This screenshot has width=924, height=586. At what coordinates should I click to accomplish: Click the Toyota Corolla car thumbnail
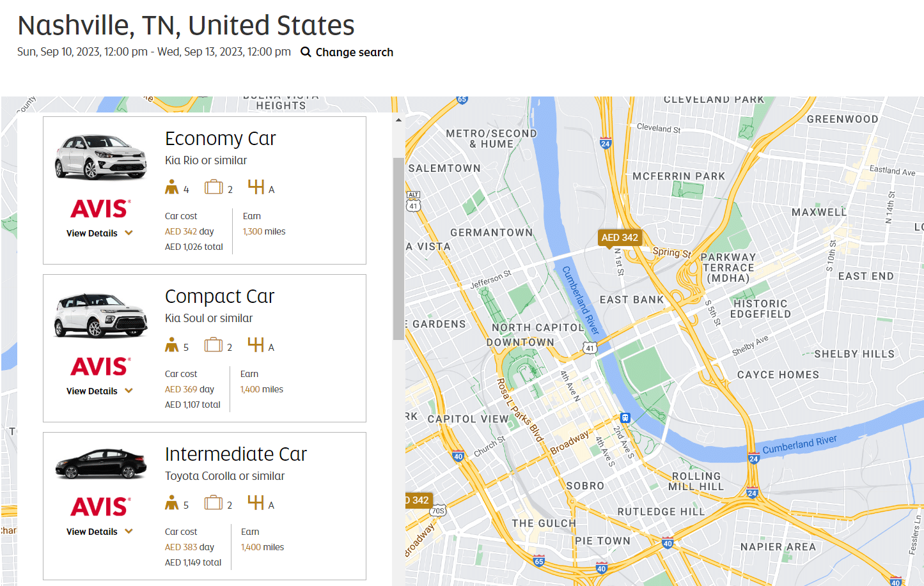coord(101,464)
